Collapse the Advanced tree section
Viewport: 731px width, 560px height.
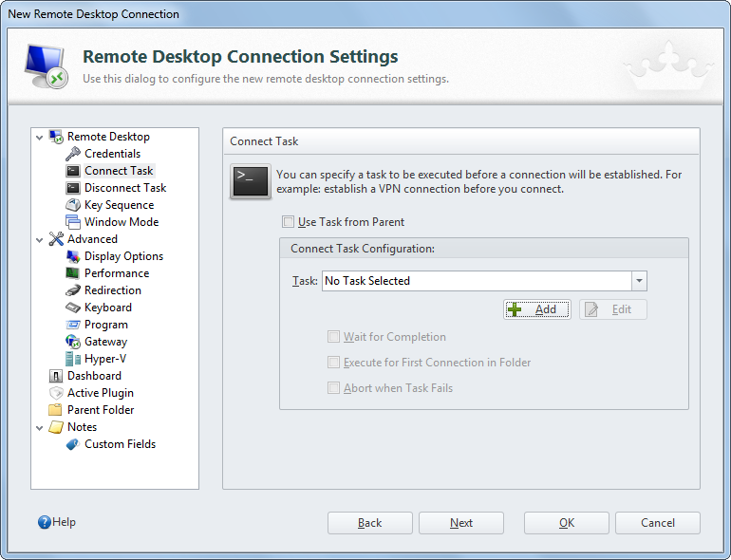point(39,240)
